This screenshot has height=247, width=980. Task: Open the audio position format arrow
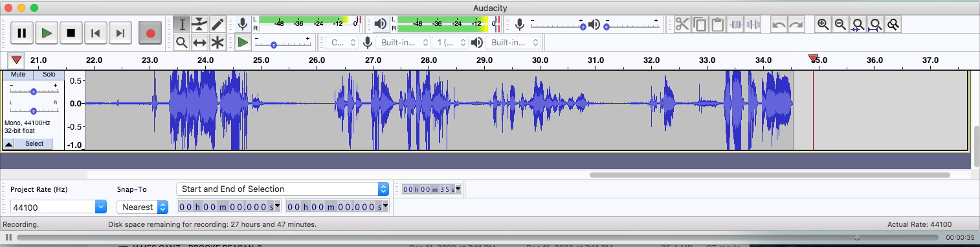point(458,189)
